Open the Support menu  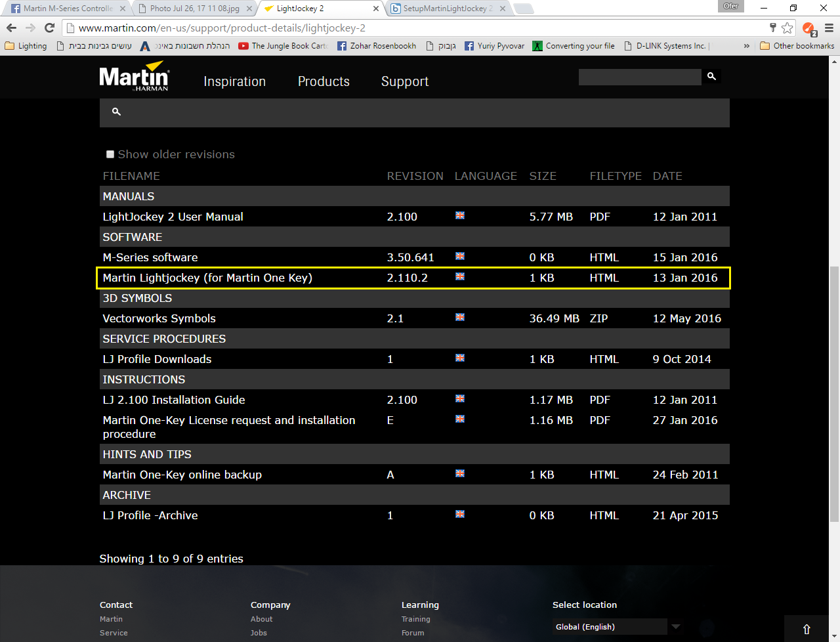[405, 81]
